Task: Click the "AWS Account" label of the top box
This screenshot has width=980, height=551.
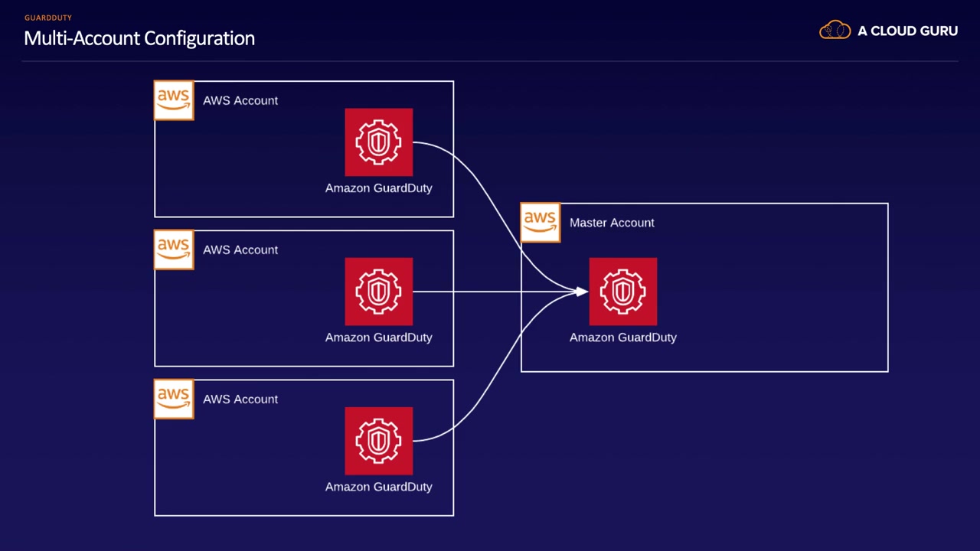Action: coord(240,100)
